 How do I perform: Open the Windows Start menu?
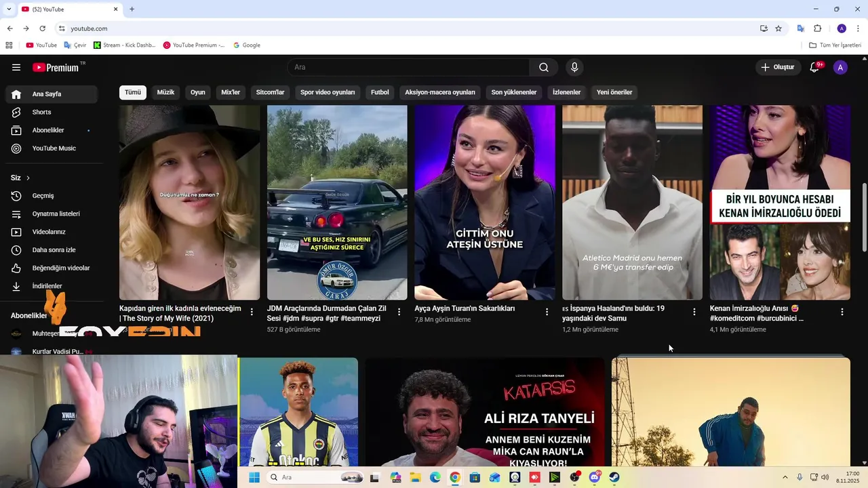254,477
